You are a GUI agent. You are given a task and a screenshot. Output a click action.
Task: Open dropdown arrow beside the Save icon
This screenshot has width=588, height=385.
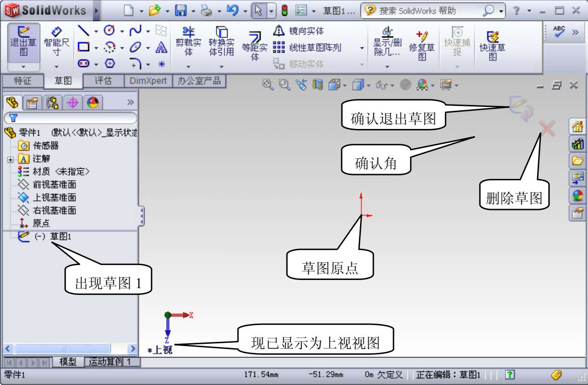(193, 11)
